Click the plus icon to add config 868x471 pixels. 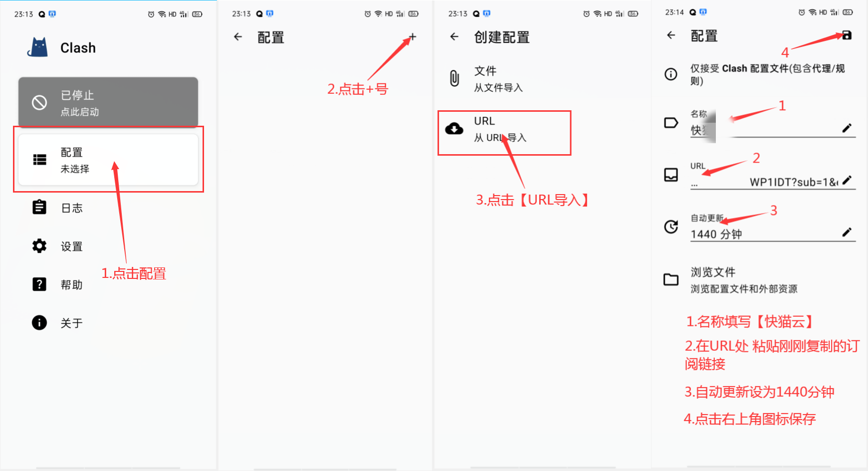(x=413, y=37)
